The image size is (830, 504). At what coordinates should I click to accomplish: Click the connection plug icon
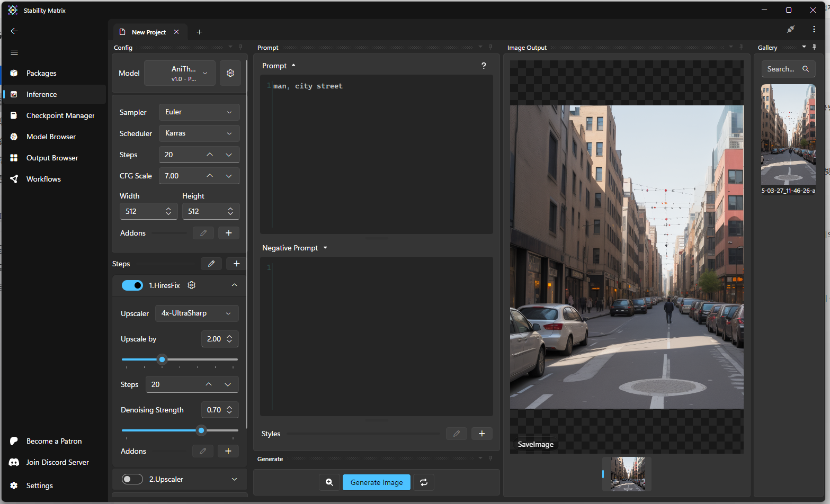pyautogui.click(x=791, y=30)
